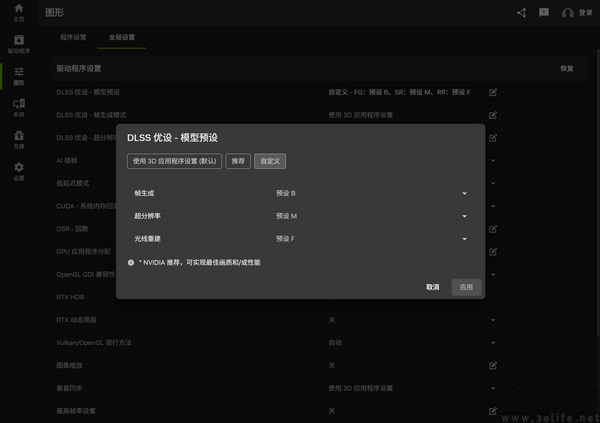
Task: Edit DLSS 优设 - 超分辨率 row icon
Action: pos(493,138)
